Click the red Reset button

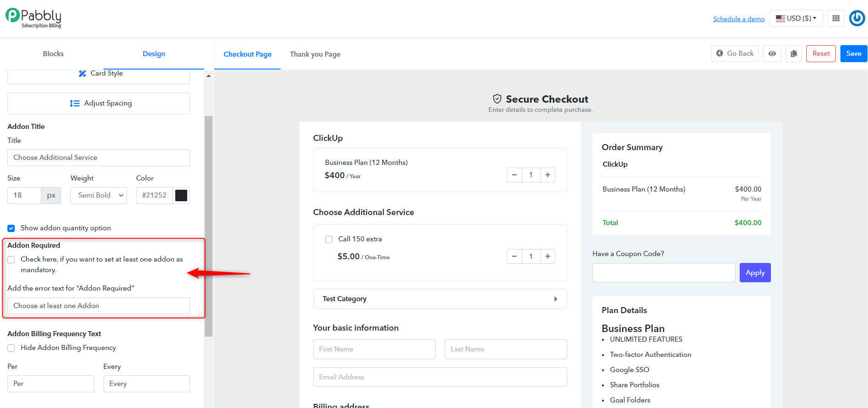[821, 53]
